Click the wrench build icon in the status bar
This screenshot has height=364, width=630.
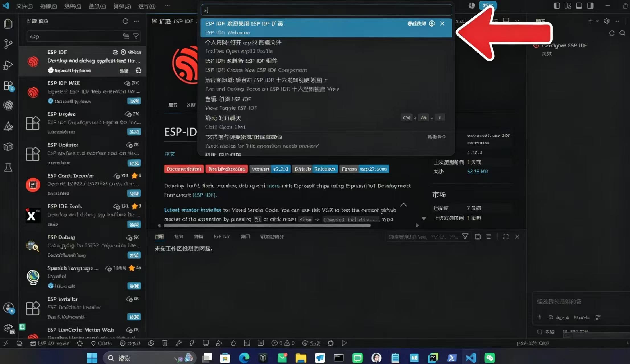point(178,343)
